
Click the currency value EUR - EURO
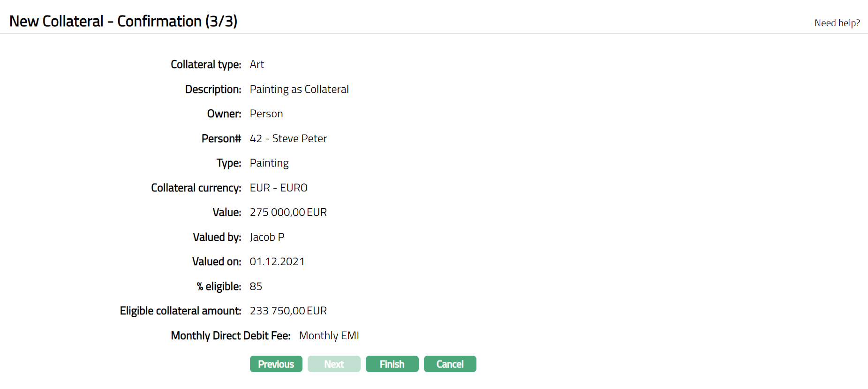click(x=279, y=188)
